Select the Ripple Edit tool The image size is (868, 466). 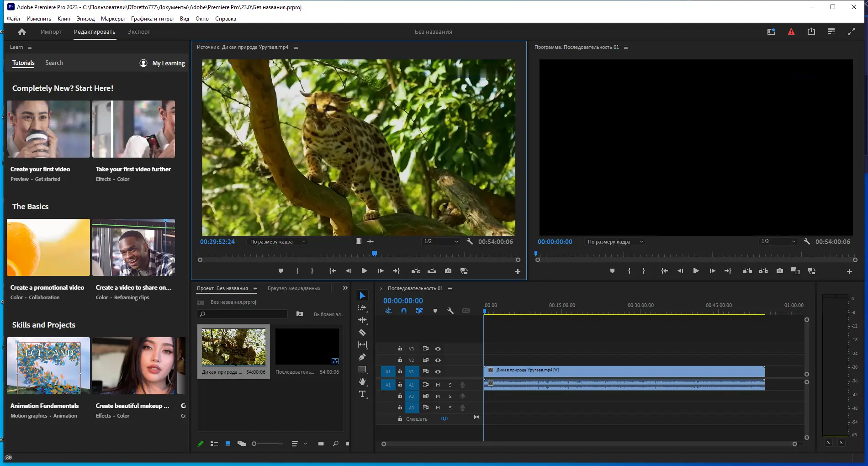(x=362, y=320)
